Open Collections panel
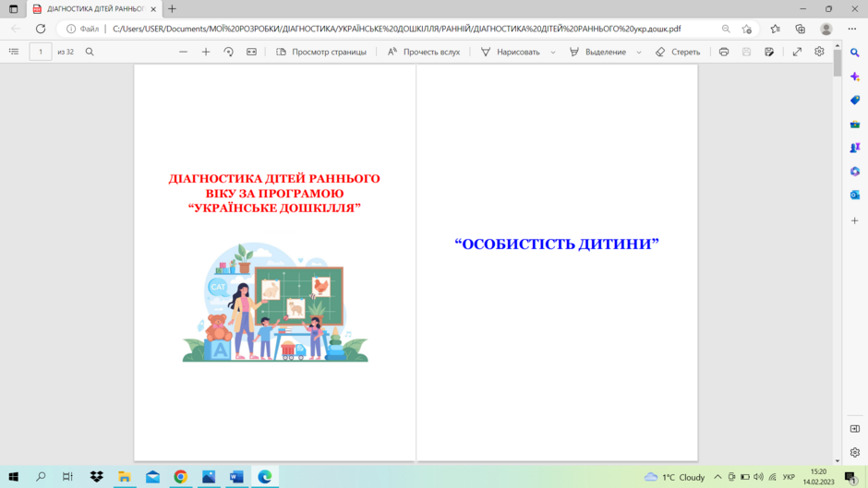868x488 pixels. point(801,29)
